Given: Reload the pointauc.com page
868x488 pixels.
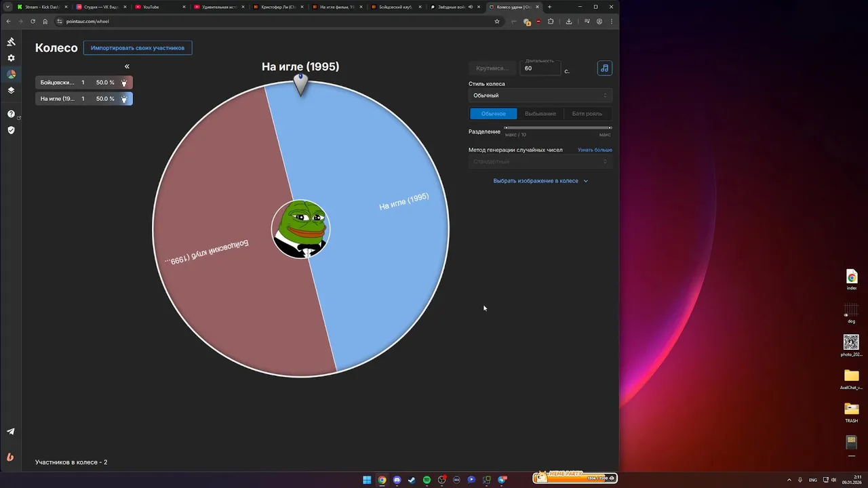Looking at the screenshot, I should [x=33, y=21].
